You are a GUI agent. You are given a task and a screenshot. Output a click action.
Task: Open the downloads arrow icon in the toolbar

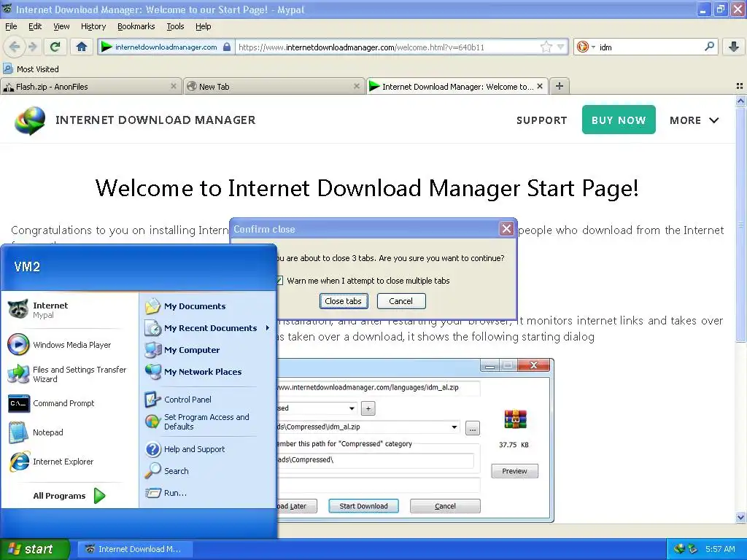(734, 47)
